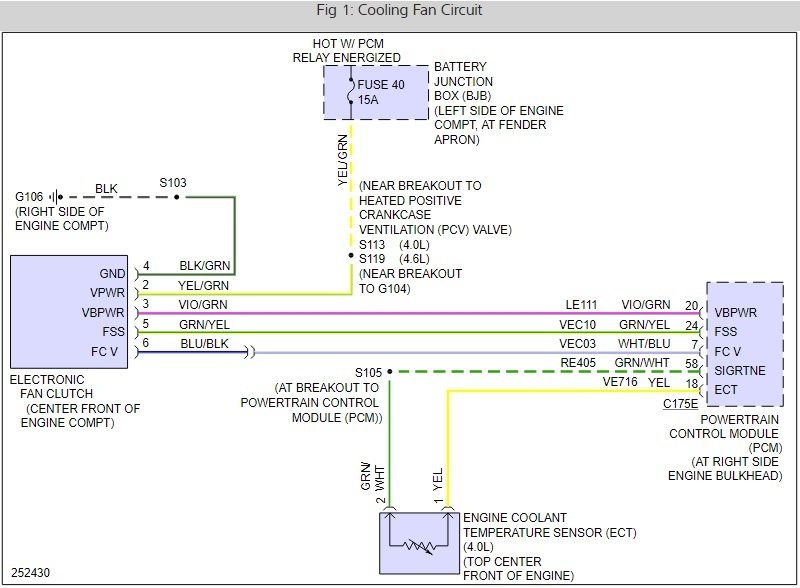Select the GRN/WHT wire label near pin 58
The height and width of the screenshot is (588, 800).
(x=642, y=363)
